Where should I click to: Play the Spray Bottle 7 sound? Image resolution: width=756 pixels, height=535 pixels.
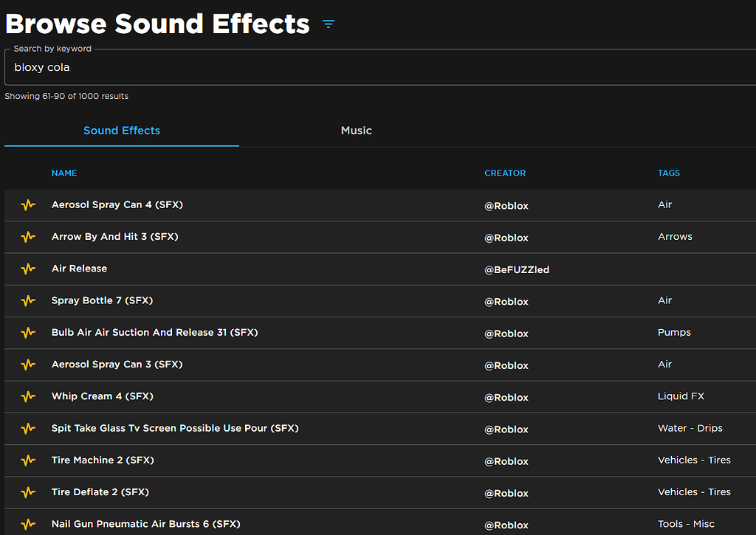28,301
